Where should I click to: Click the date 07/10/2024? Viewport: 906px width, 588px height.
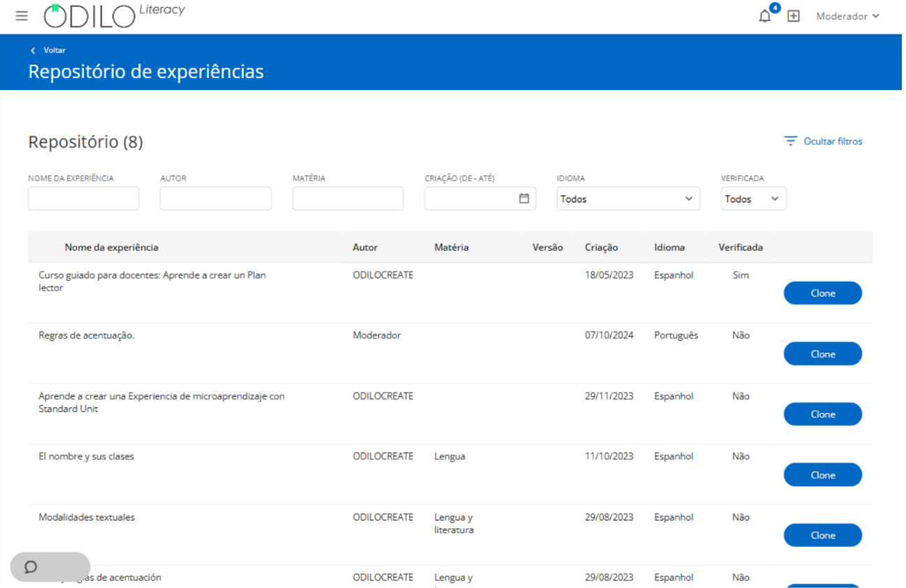609,336
